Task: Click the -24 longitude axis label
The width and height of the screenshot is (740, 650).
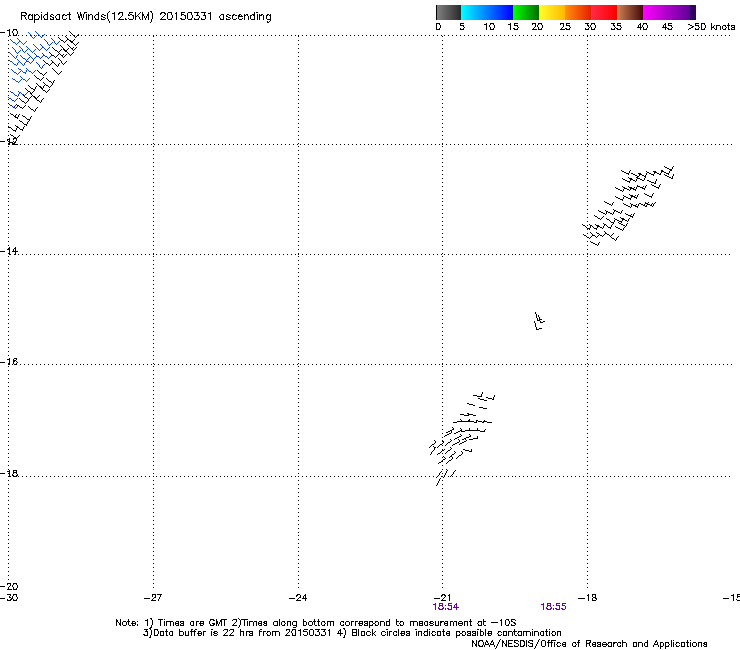Action: [x=298, y=598]
